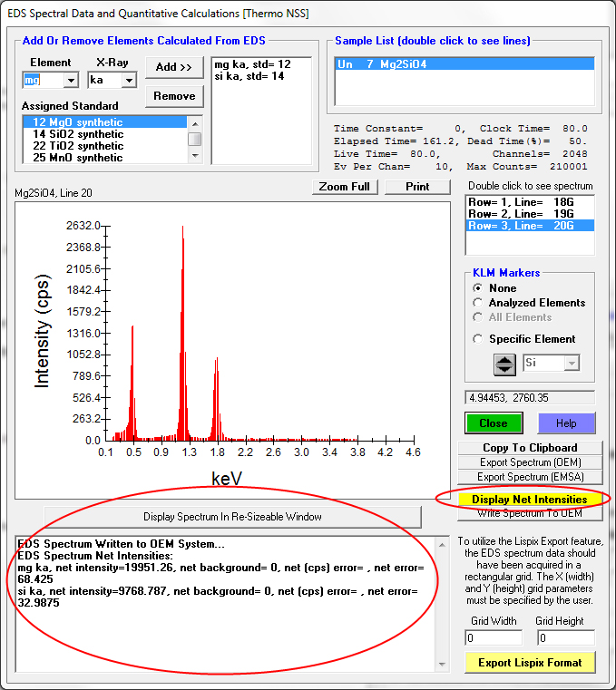616x690 pixels.
Task: Choose Specific Element KLM marker option
Action: (478, 339)
